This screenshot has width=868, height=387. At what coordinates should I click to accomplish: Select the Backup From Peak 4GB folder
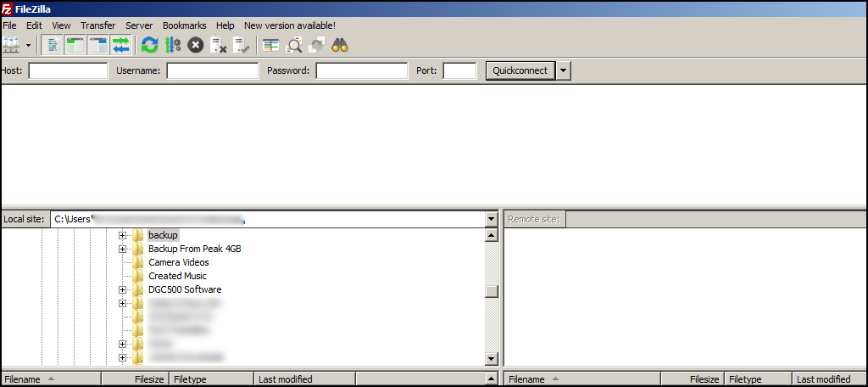[x=195, y=249]
